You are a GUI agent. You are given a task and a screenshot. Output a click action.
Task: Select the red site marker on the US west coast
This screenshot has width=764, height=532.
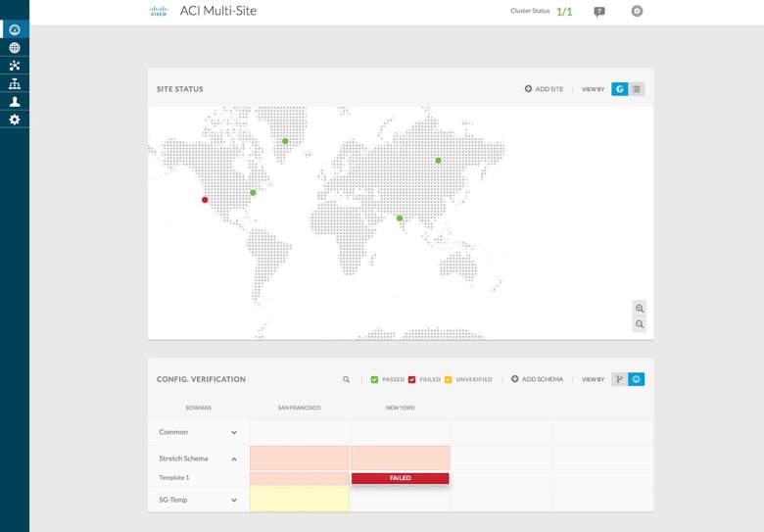(205, 200)
